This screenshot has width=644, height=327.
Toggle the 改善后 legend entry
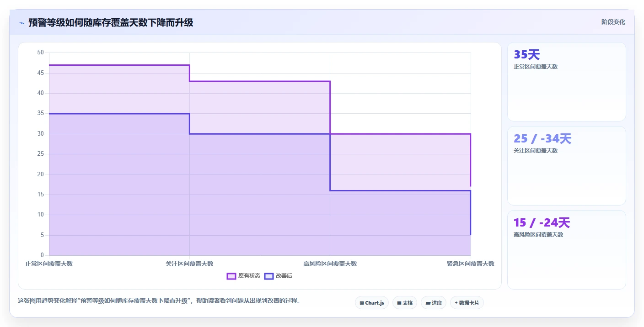click(279, 276)
